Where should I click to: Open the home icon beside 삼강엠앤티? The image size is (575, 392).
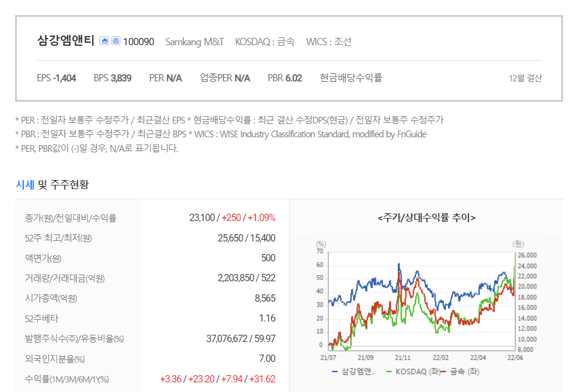104,41
